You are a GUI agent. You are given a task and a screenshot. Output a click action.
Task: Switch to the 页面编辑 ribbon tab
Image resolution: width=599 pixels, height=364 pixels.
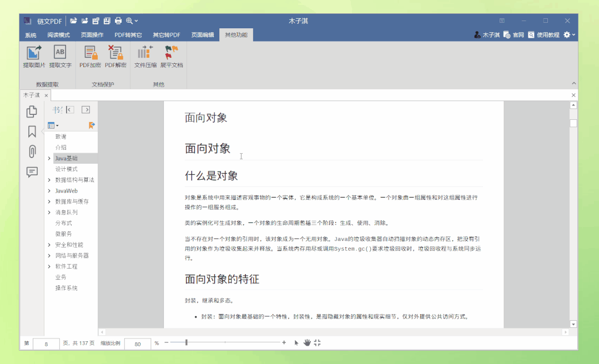204,34
